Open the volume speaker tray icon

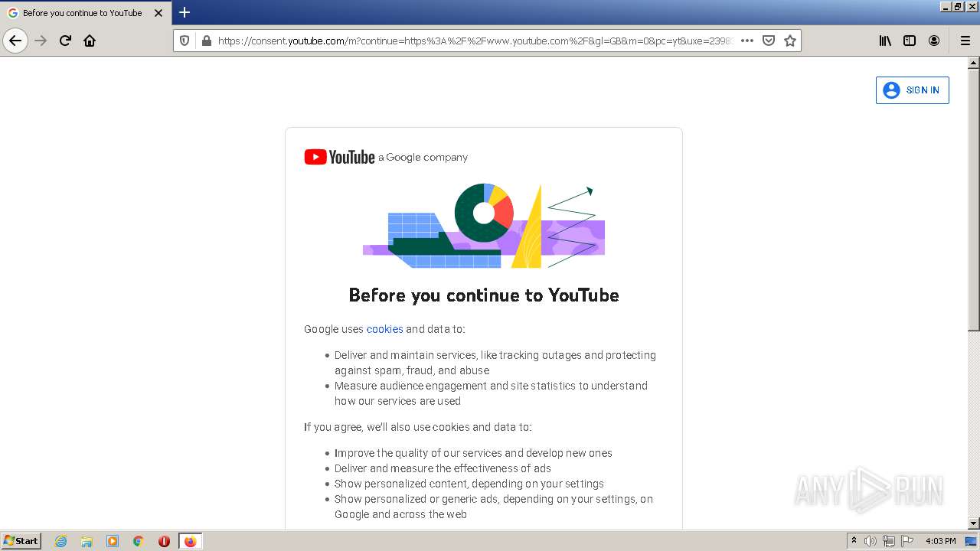click(x=871, y=541)
